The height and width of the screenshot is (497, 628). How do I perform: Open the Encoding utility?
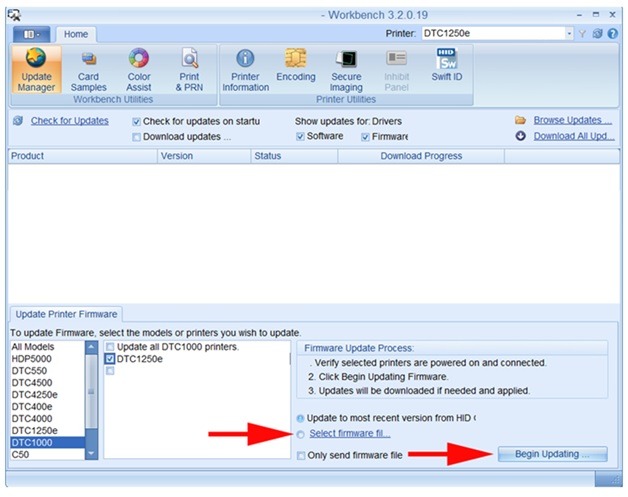click(x=295, y=70)
